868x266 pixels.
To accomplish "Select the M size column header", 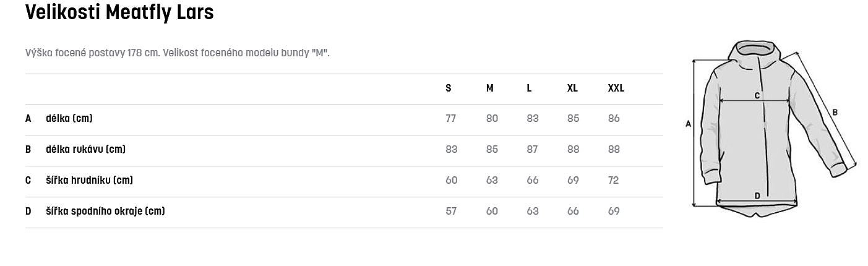I will [489, 88].
